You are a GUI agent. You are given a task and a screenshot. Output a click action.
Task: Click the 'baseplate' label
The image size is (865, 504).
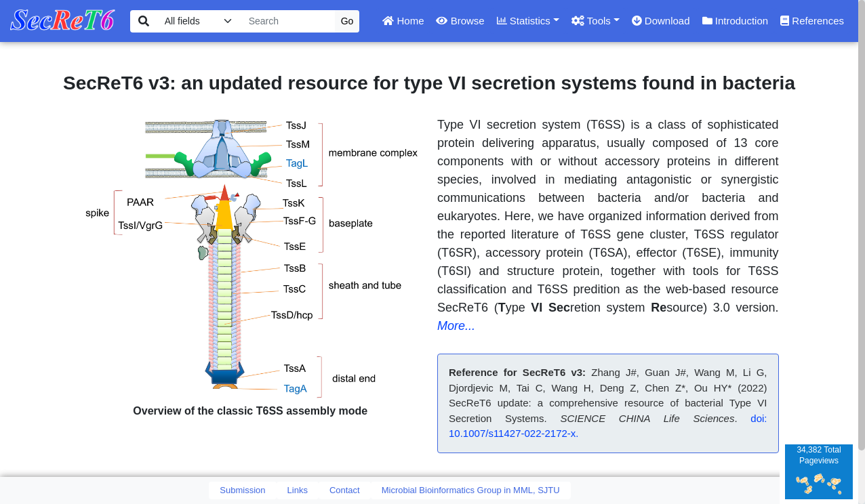(350, 224)
